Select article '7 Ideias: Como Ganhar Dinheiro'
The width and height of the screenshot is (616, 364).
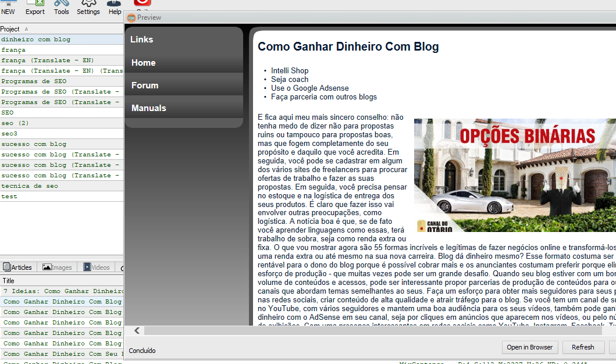click(x=62, y=291)
